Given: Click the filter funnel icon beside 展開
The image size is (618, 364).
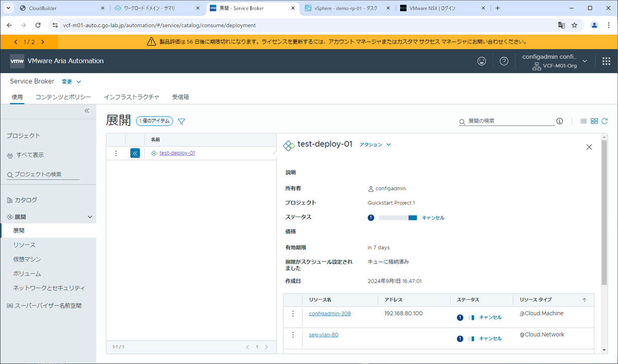Looking at the screenshot, I should coord(181,122).
